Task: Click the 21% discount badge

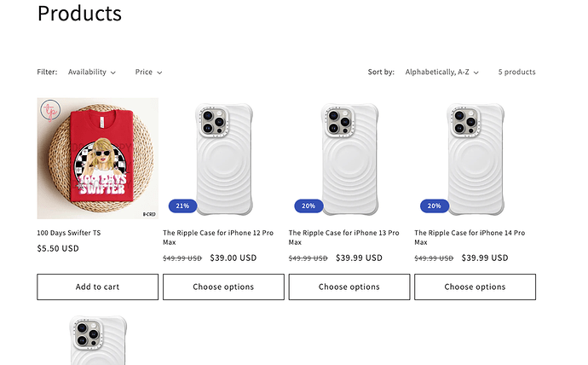Action: (x=182, y=206)
